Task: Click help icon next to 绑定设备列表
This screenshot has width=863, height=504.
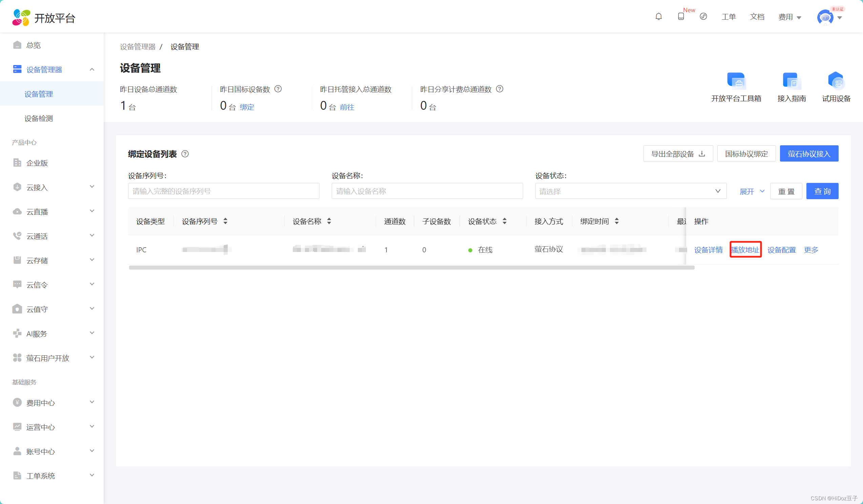Action: tap(185, 154)
